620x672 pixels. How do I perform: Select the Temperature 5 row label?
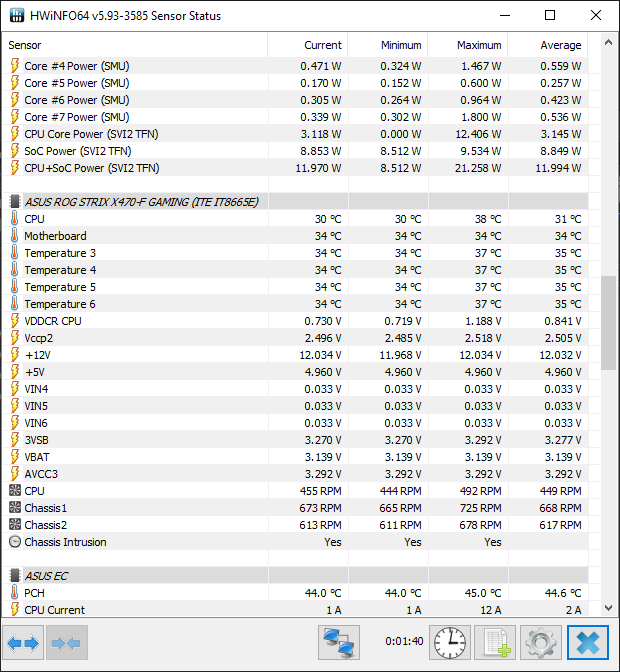point(60,287)
